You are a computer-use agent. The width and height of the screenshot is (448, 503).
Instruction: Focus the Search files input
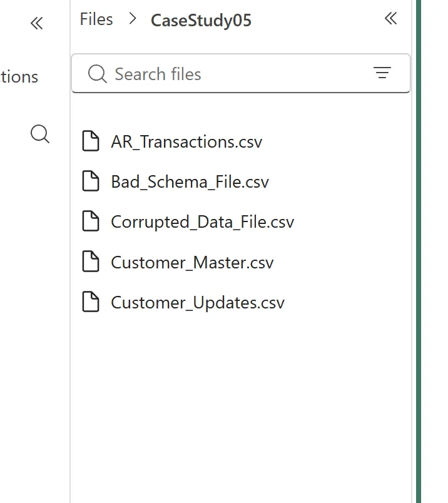[x=241, y=73]
